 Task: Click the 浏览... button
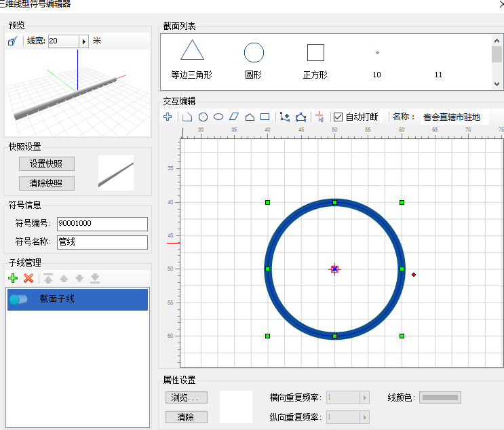(x=187, y=397)
